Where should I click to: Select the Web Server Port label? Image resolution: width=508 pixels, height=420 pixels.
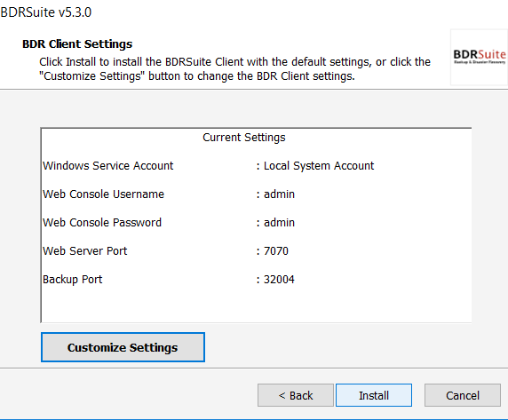pyautogui.click(x=85, y=251)
